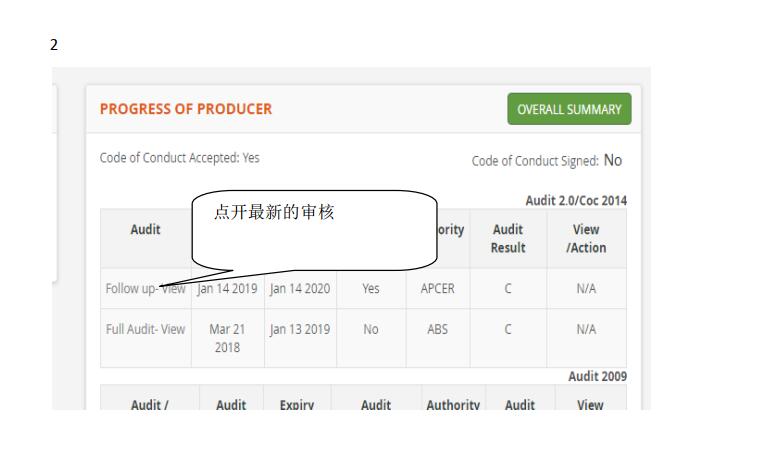Open the Full Audit- View link

[146, 329]
